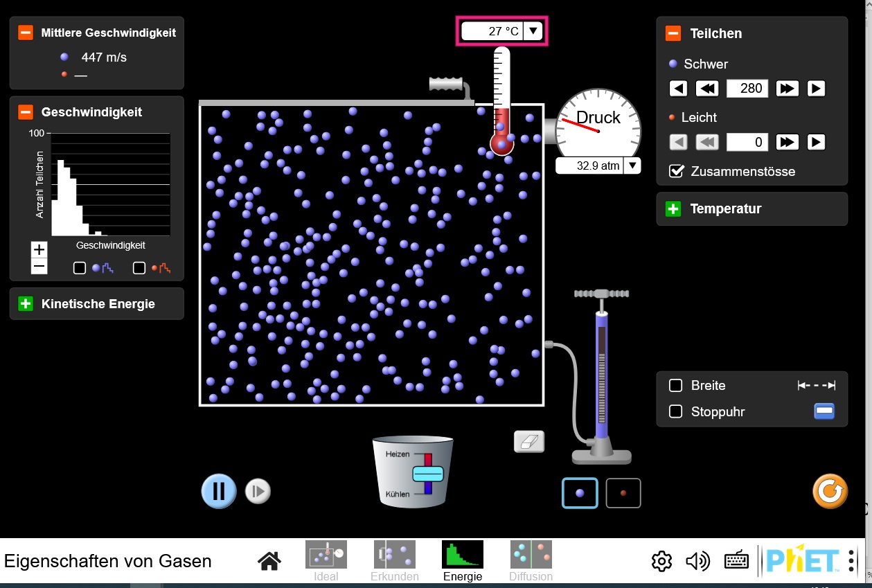This screenshot has width=872, height=588.
Task: Increase heavy particles by one
Action: point(816,89)
